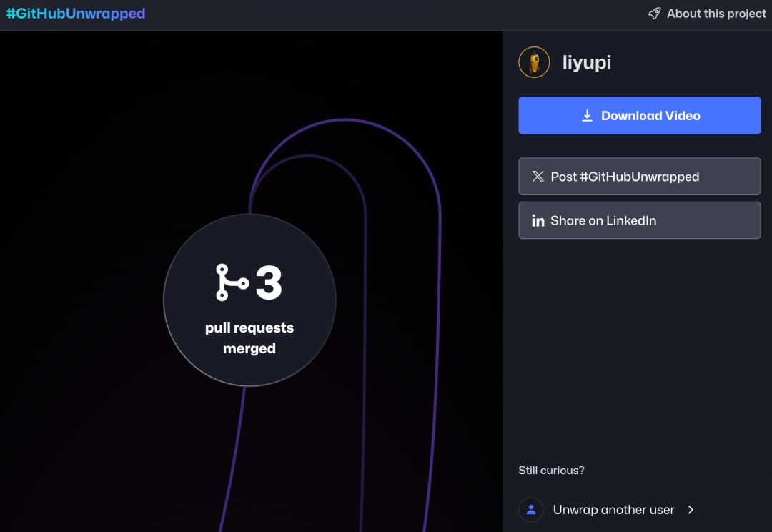This screenshot has height=532, width=772.
Task: Click the LinkedIn logo icon
Action: (538, 221)
